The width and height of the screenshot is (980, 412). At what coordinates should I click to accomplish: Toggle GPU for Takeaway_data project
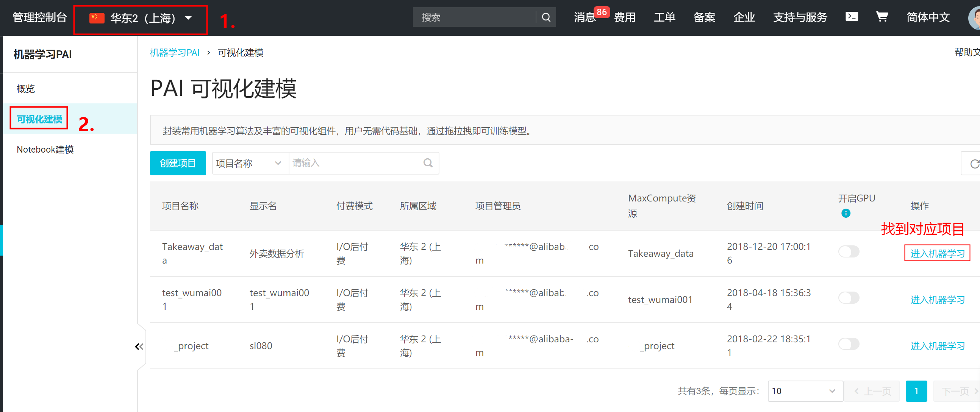click(x=849, y=251)
